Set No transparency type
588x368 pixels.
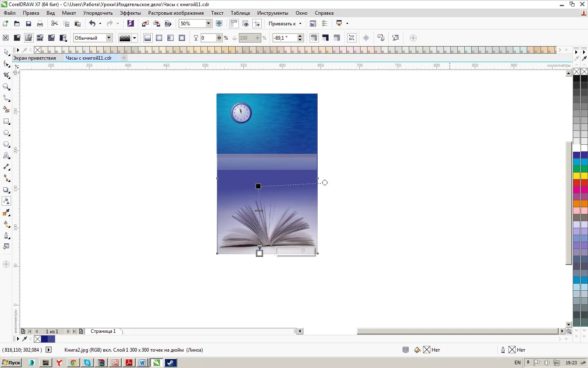tap(6, 38)
